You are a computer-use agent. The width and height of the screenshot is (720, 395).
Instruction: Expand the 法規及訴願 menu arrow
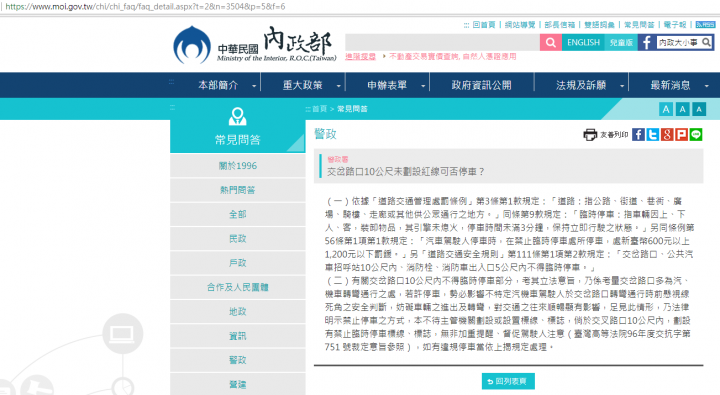pyautogui.click(x=622, y=86)
